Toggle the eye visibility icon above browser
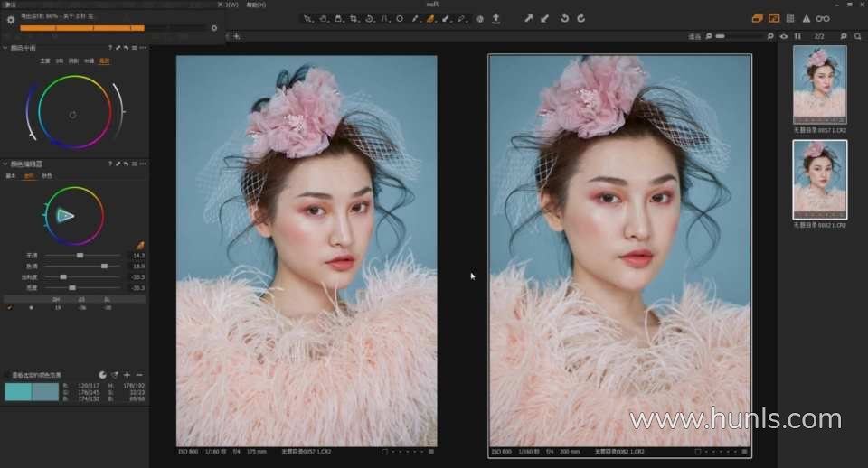This screenshot has width=868, height=468. (x=784, y=36)
